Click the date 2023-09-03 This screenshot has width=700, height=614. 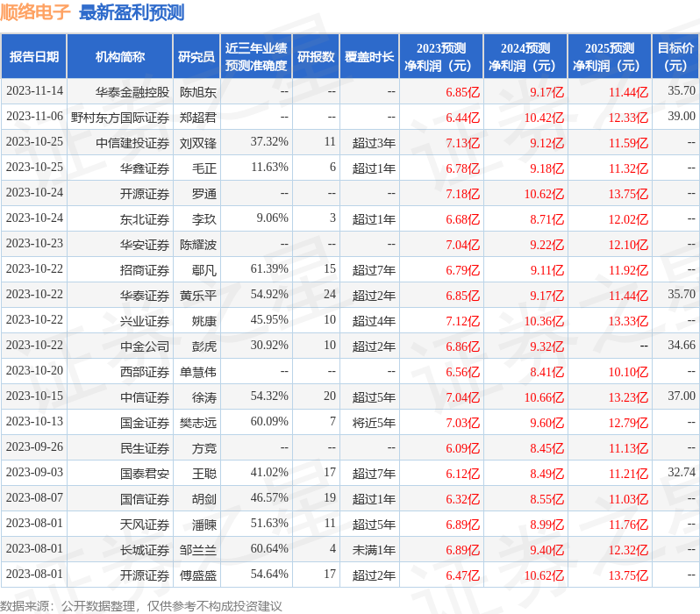coord(34,473)
